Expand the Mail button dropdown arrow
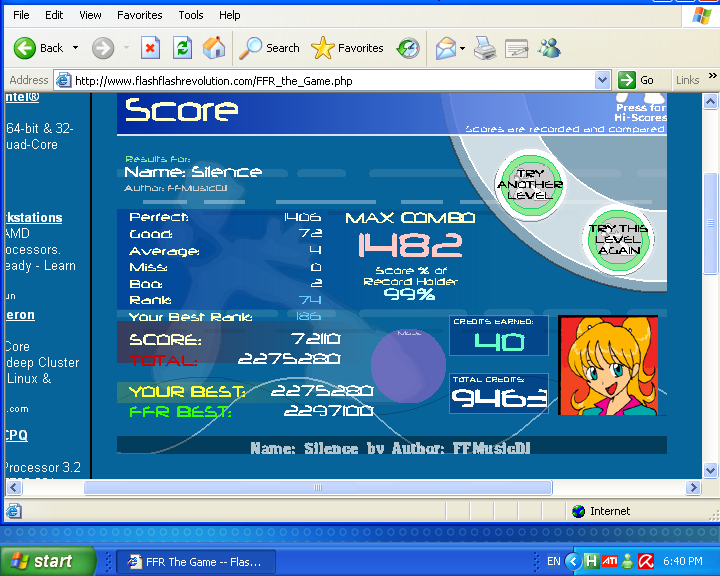 pyautogui.click(x=462, y=48)
